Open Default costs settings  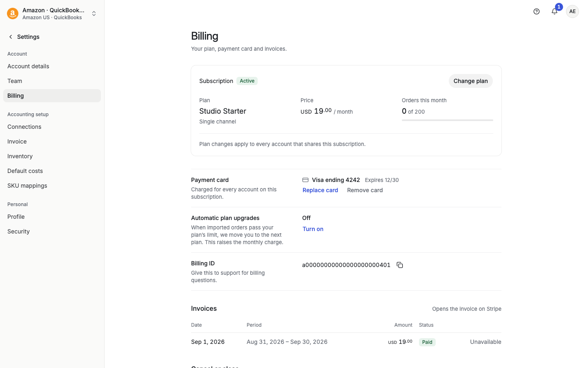coord(52,171)
